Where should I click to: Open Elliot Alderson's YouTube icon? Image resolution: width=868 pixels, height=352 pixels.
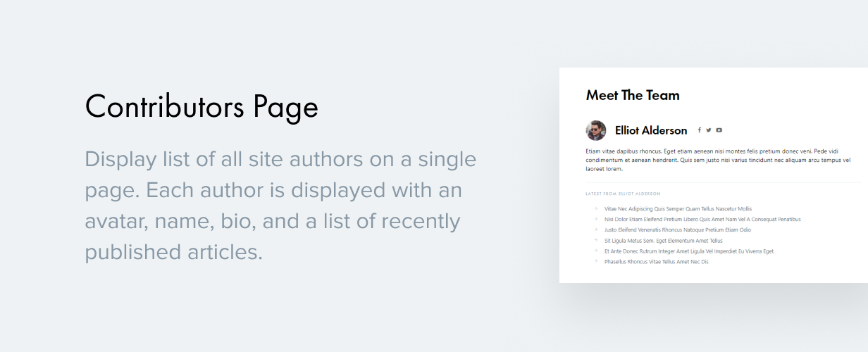point(719,130)
